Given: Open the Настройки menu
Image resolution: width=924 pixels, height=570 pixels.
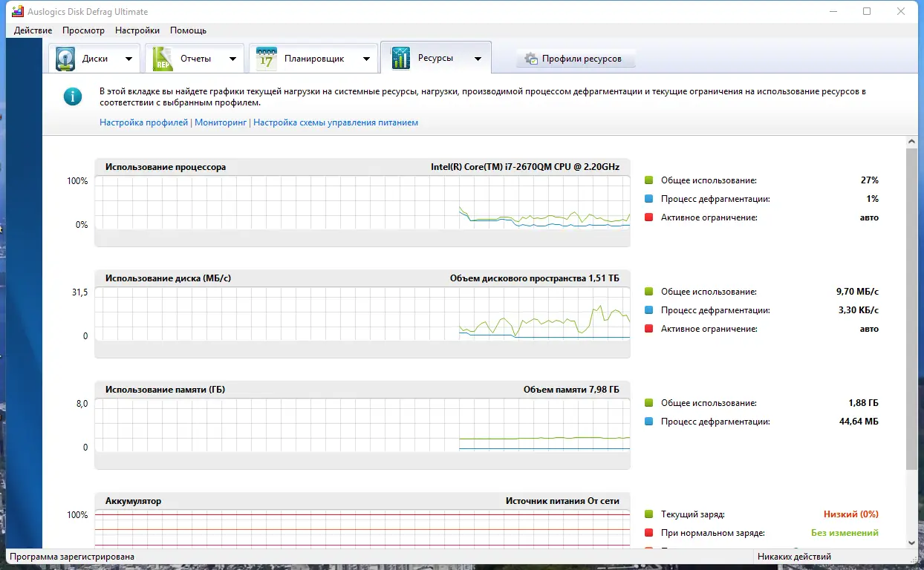Looking at the screenshot, I should [137, 30].
